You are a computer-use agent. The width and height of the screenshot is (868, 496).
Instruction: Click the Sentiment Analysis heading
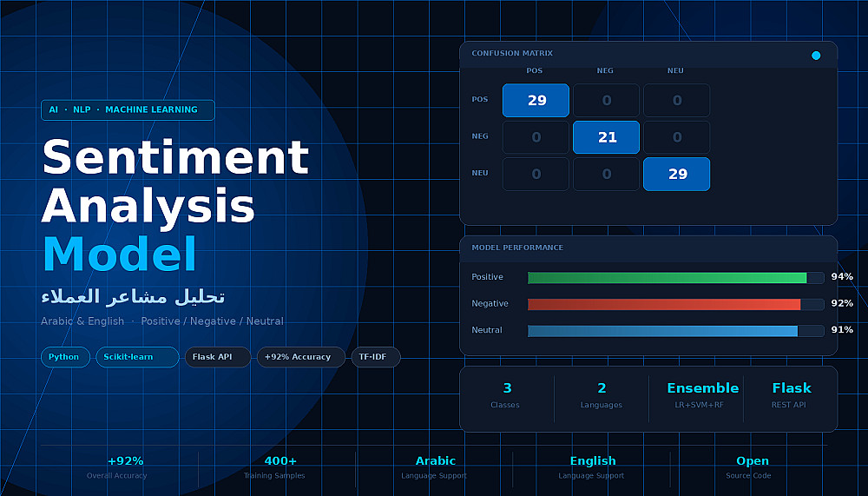[x=175, y=182]
